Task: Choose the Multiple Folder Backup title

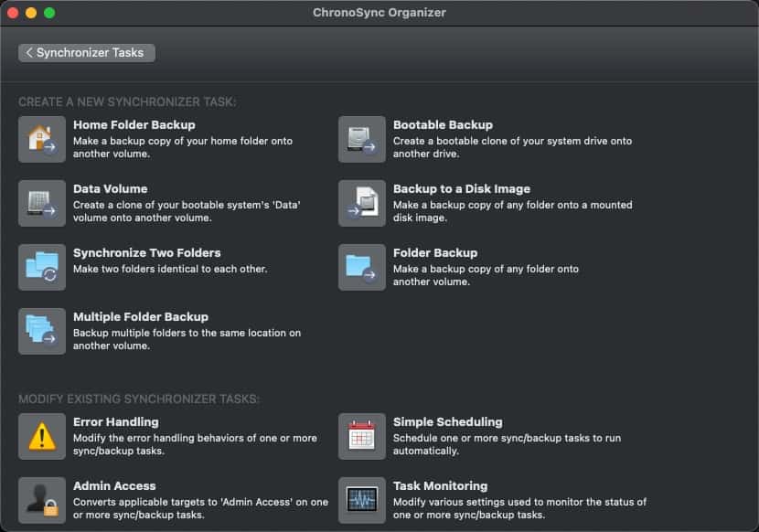Action: [x=141, y=316]
